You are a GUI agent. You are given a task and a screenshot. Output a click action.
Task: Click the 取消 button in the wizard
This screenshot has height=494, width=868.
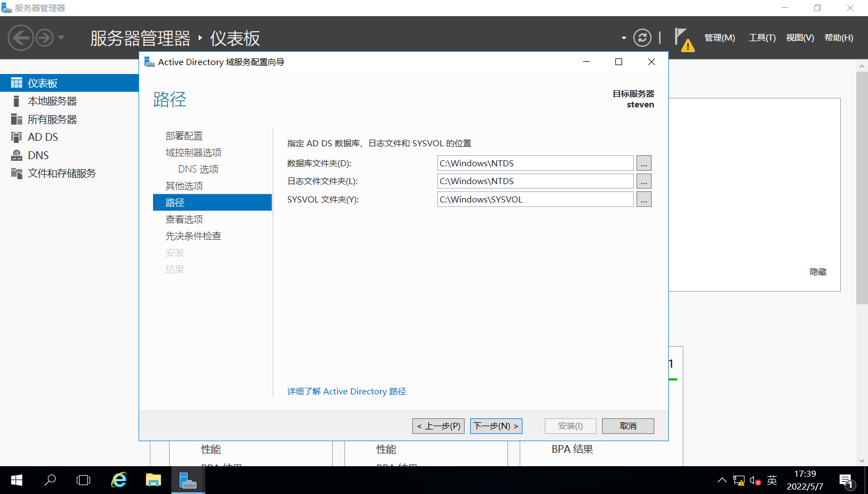(x=628, y=426)
